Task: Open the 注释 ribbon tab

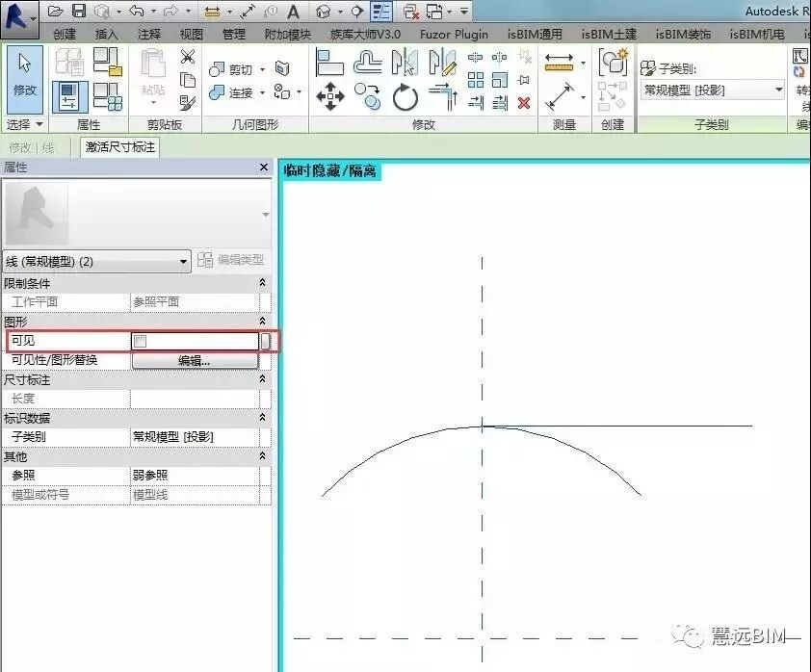Action: pyautogui.click(x=149, y=34)
